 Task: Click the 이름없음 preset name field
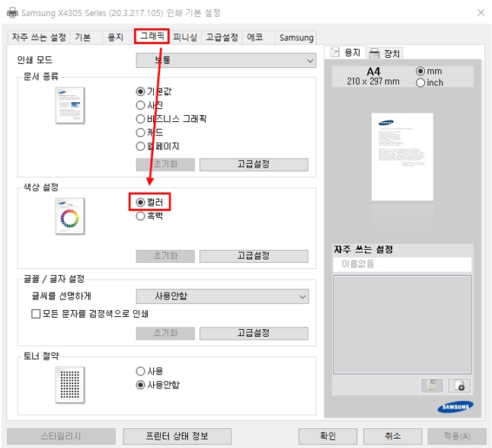[402, 264]
